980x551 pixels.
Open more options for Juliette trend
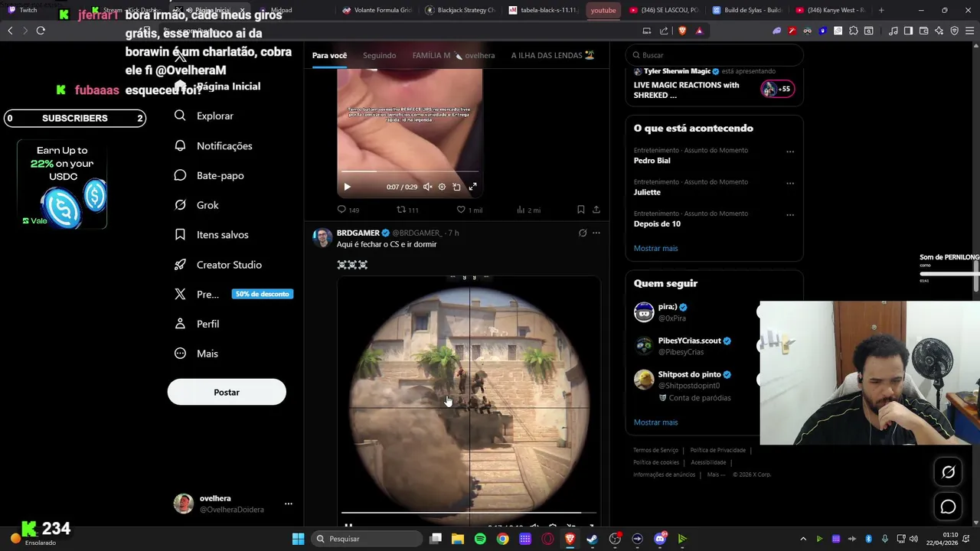tap(790, 184)
